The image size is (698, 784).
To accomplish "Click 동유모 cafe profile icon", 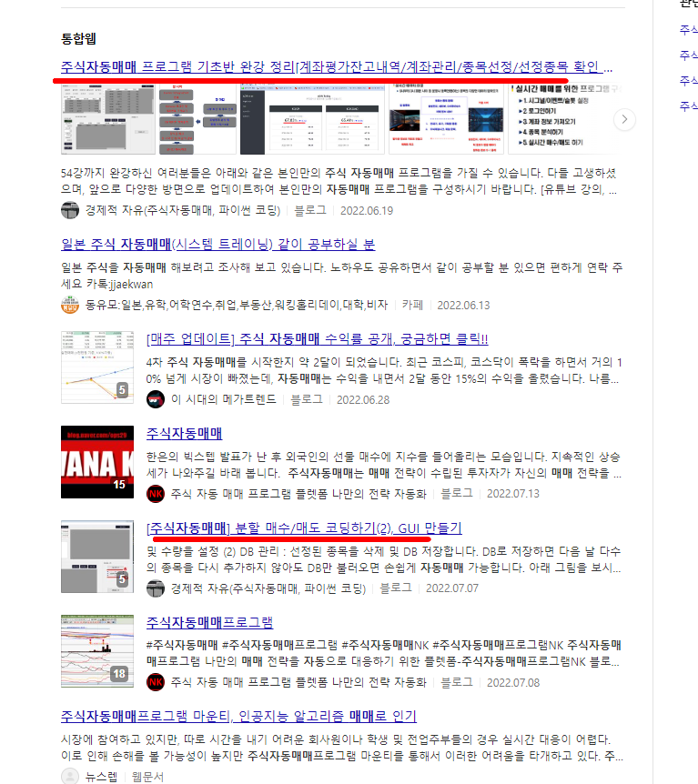I will tap(70, 305).
